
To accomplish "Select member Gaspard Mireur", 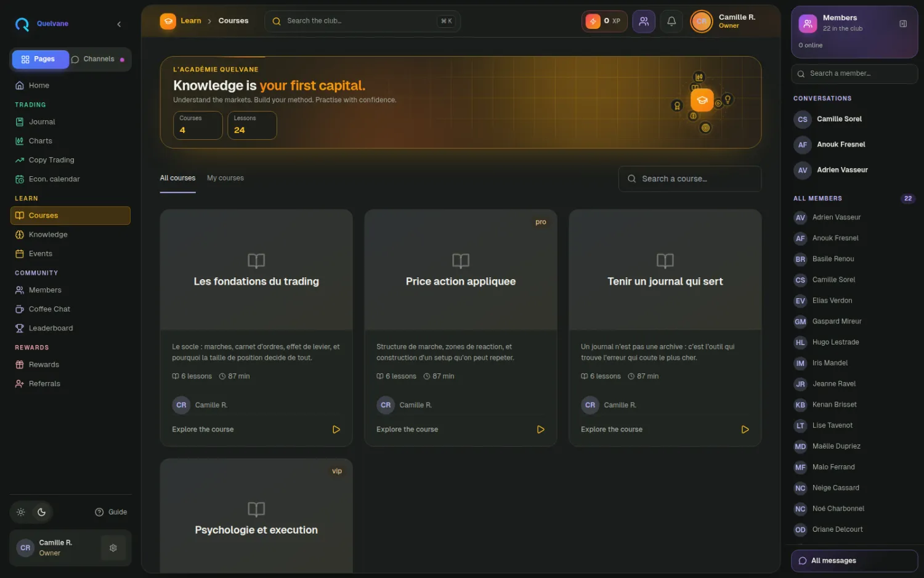I will point(854,322).
